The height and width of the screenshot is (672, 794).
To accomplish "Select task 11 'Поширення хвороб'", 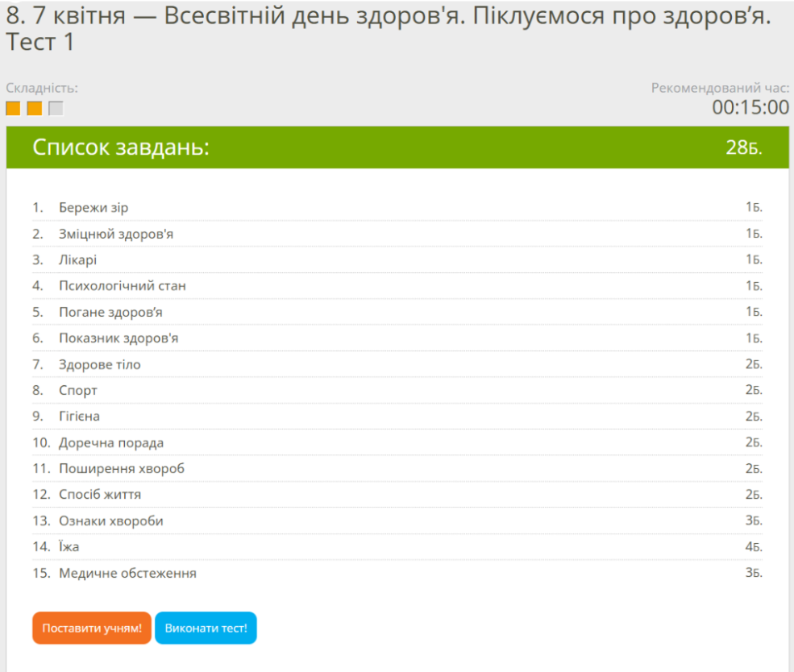I will pyautogui.click(x=122, y=469).
